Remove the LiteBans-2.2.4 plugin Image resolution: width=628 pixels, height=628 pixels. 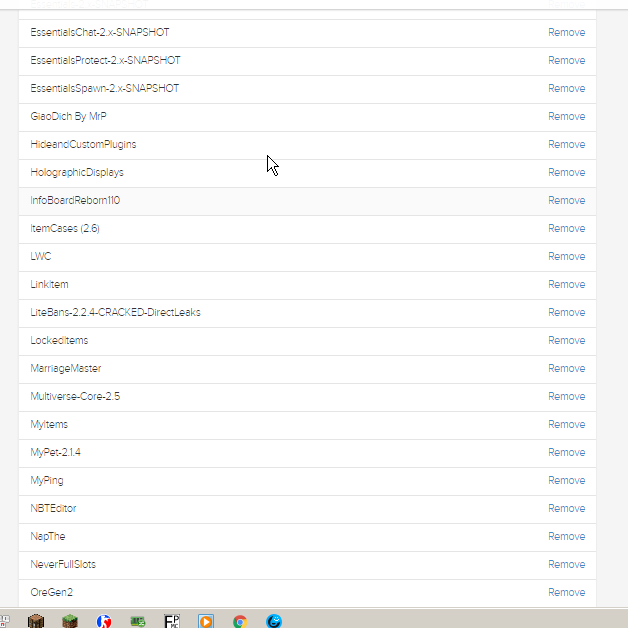click(566, 313)
